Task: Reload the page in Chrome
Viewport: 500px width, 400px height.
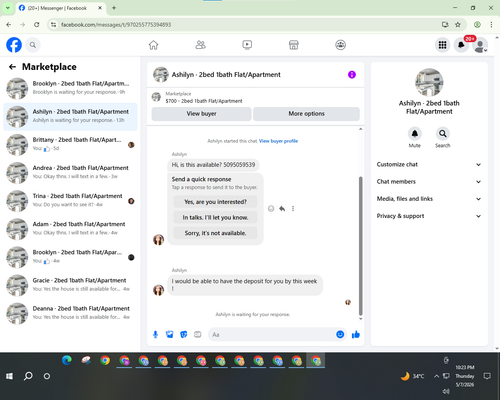Action: click(37, 24)
